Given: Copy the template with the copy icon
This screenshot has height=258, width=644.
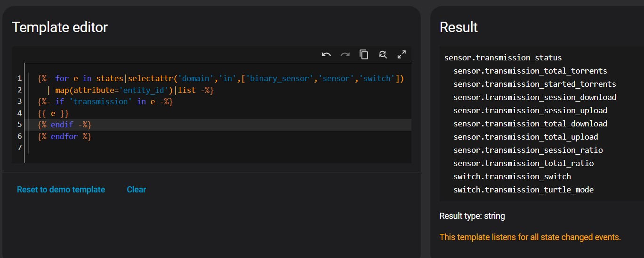Looking at the screenshot, I should click(x=364, y=55).
